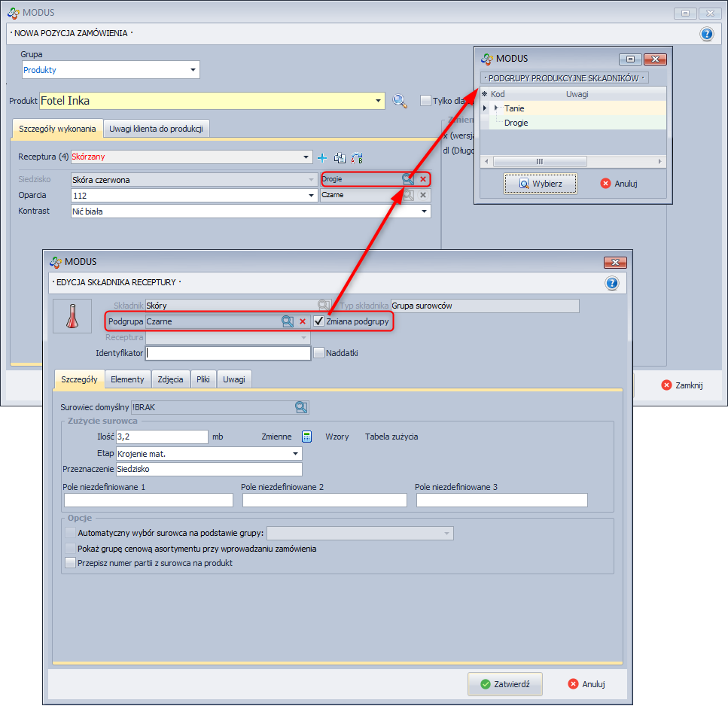
Task: Uncheck the Zmiana podgrupy checkbox
Action: [x=318, y=321]
